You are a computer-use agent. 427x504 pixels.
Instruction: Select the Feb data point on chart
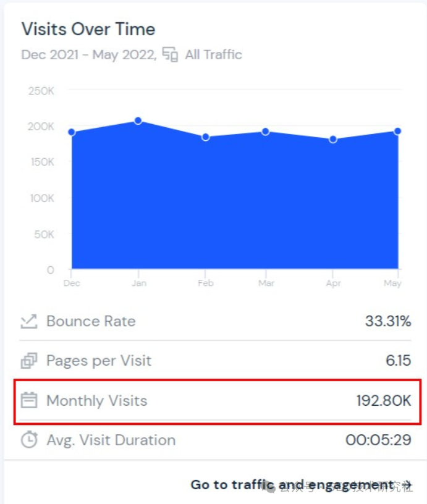(206, 137)
